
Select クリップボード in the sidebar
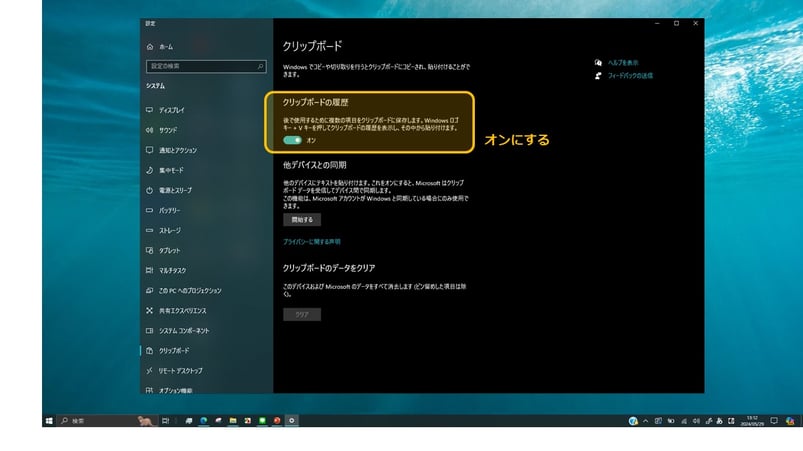pos(167,351)
